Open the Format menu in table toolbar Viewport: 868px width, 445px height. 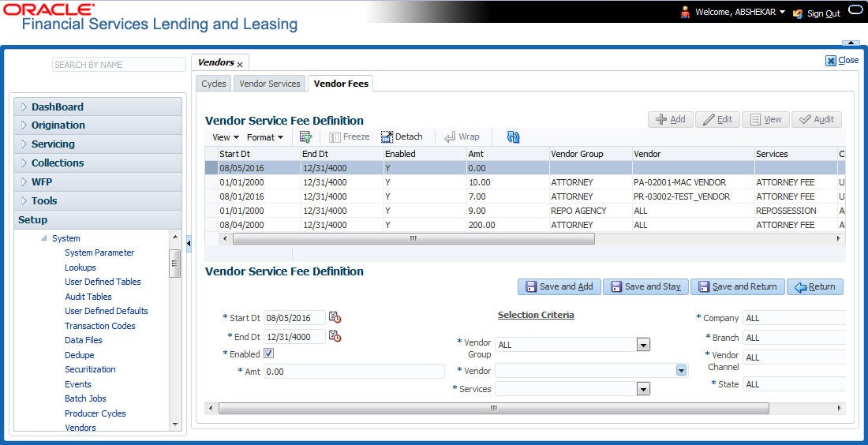(265, 136)
